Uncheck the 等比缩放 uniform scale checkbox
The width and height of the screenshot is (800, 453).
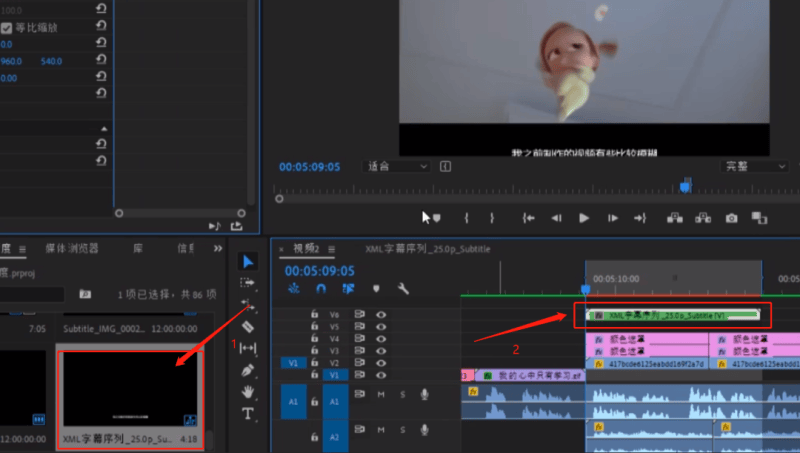7,28
